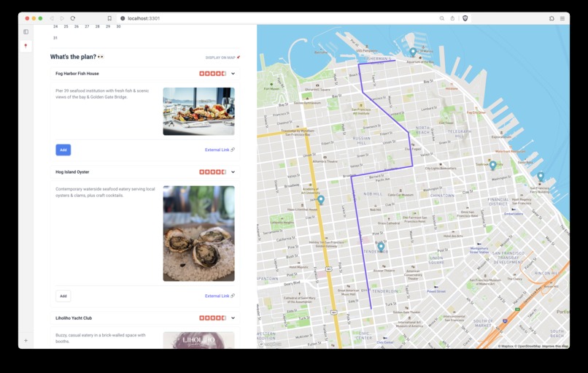Open Liholiho Yacht Club logo image
The height and width of the screenshot is (373, 588).
(198, 340)
